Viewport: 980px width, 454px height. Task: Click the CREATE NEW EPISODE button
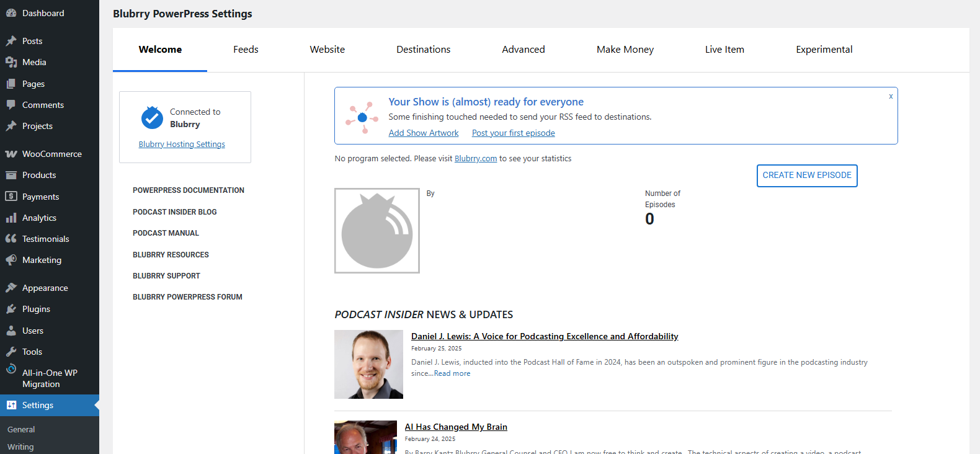click(x=807, y=176)
